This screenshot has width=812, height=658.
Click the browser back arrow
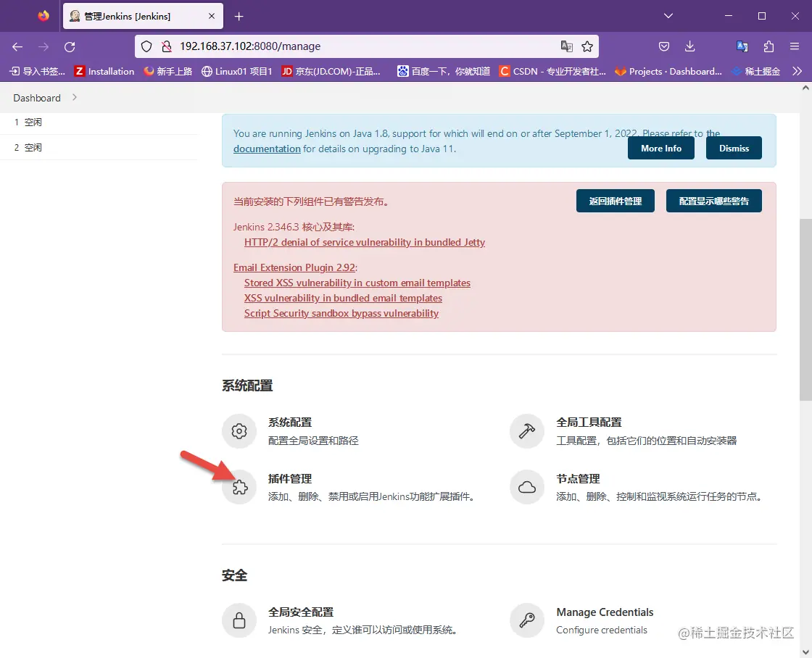(17, 46)
